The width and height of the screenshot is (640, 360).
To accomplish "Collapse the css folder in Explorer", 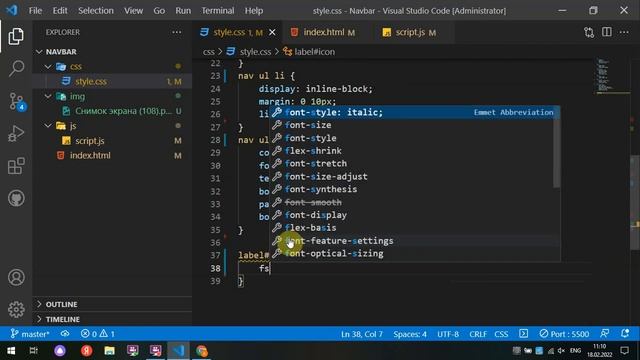I will [x=112, y=66].
